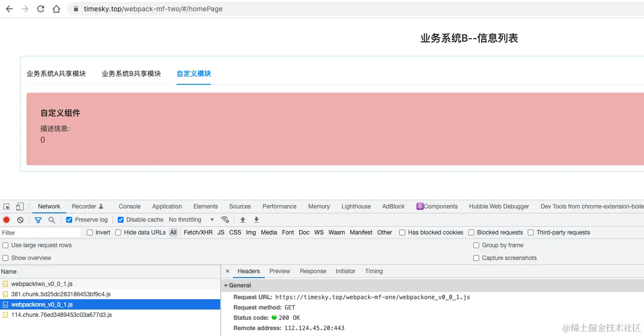Screen dimensions: 644x336
Task: Reload the page with the refresh icon
Action: coord(41,9)
